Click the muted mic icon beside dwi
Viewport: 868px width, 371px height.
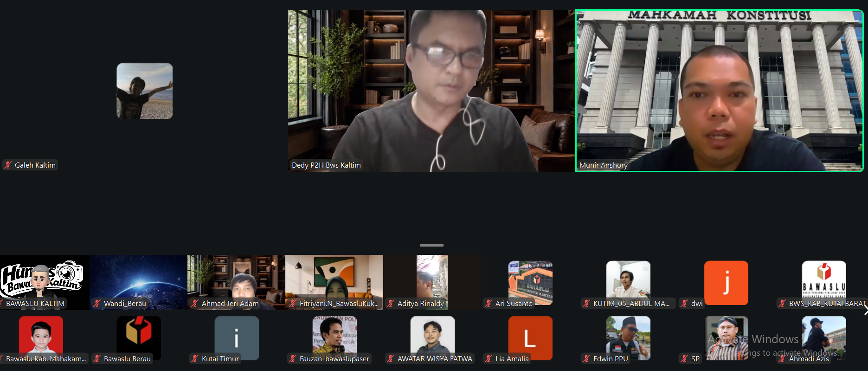click(x=684, y=303)
